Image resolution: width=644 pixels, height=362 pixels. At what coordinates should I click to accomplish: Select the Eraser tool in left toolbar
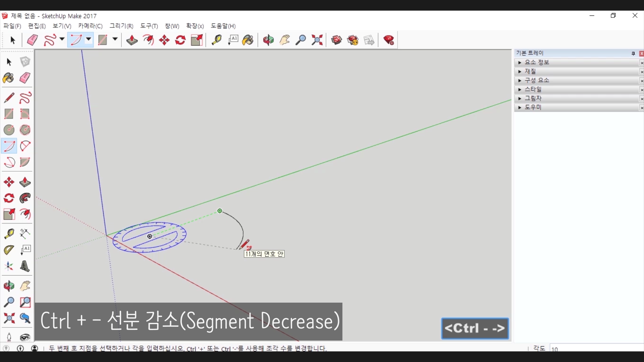pos(25,78)
